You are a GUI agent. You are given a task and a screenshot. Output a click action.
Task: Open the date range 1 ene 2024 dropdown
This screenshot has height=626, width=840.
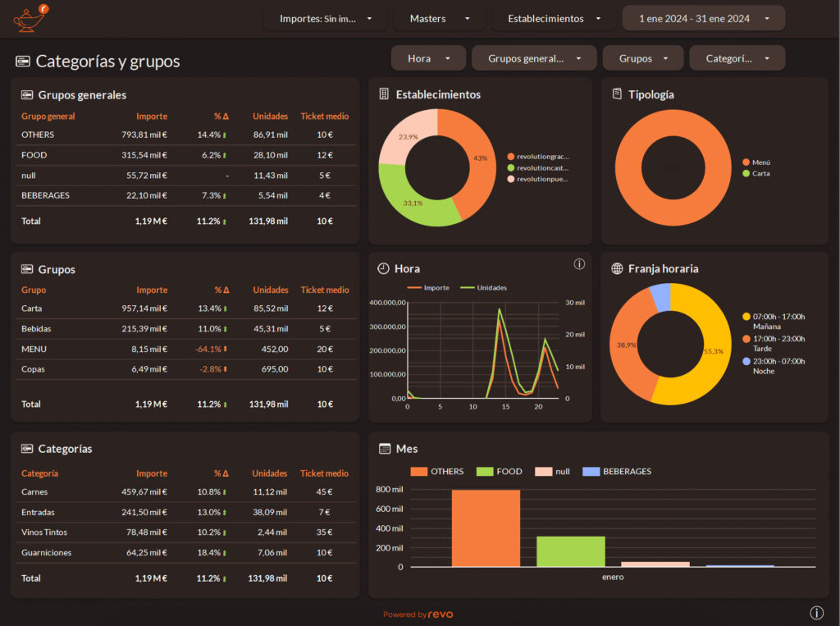click(x=703, y=19)
